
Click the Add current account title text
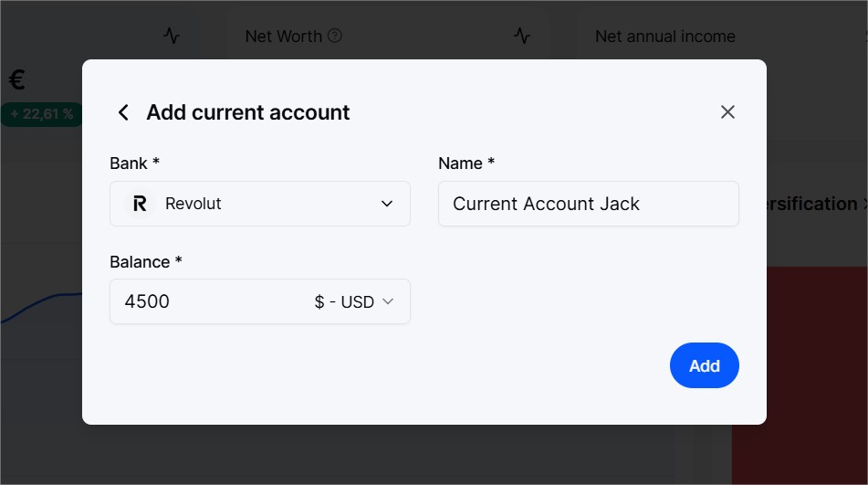pyautogui.click(x=248, y=112)
